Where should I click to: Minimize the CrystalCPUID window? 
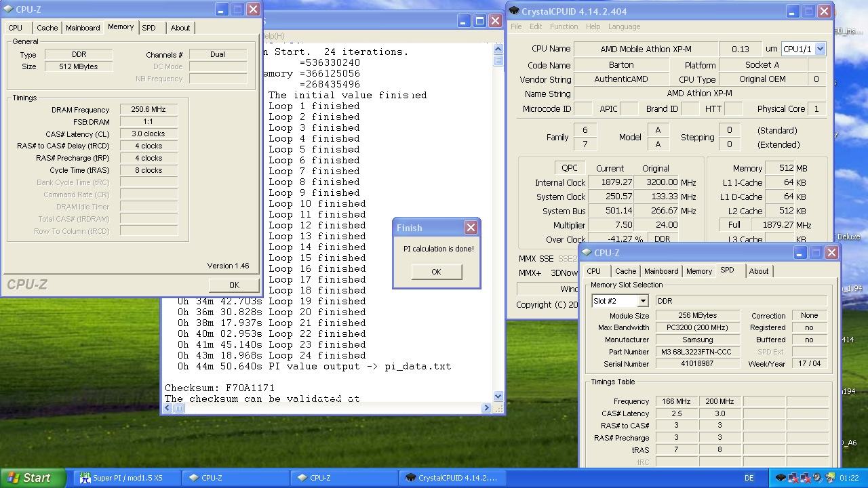(x=792, y=11)
